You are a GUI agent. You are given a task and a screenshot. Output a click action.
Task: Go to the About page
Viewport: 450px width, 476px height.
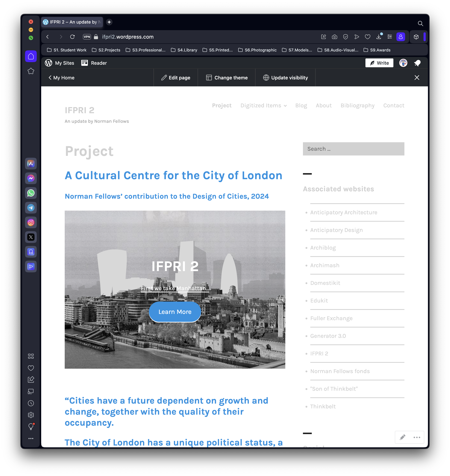click(324, 105)
